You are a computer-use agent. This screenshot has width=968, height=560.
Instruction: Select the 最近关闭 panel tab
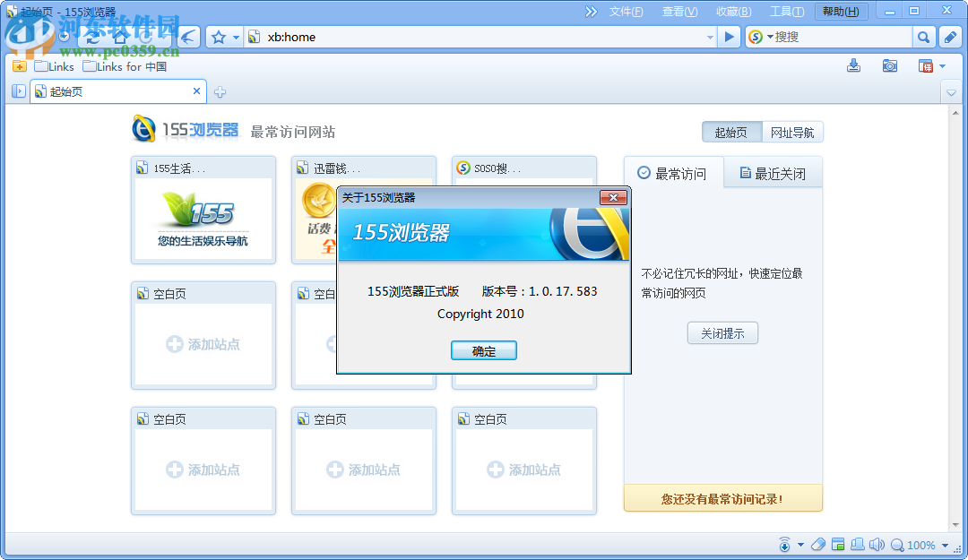(773, 174)
